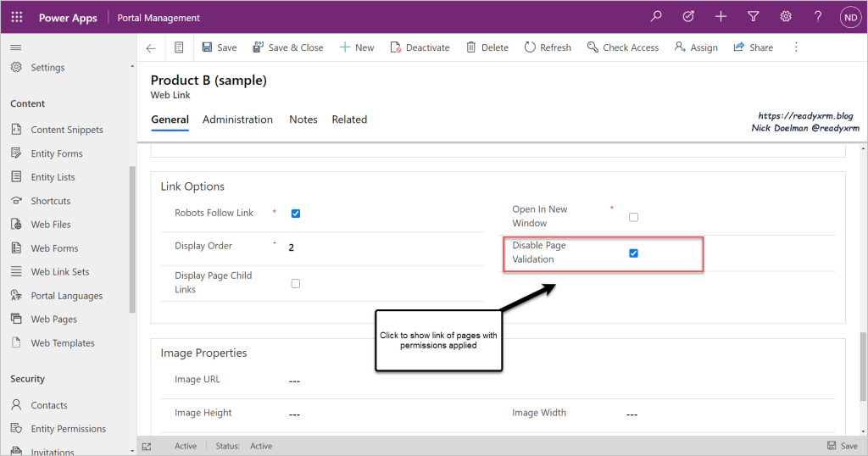Viewport: 868px width, 456px height.
Task: Click the help question mark icon
Action: (x=818, y=17)
